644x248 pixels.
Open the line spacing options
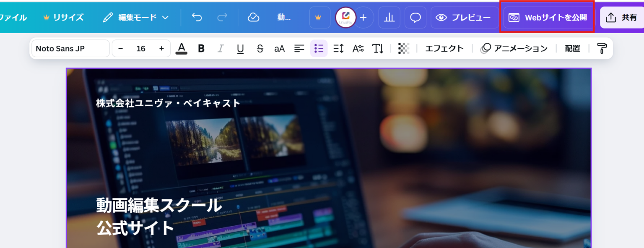(x=338, y=48)
